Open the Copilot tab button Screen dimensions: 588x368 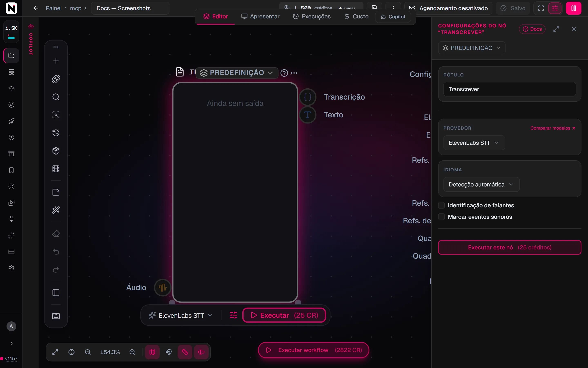click(393, 17)
